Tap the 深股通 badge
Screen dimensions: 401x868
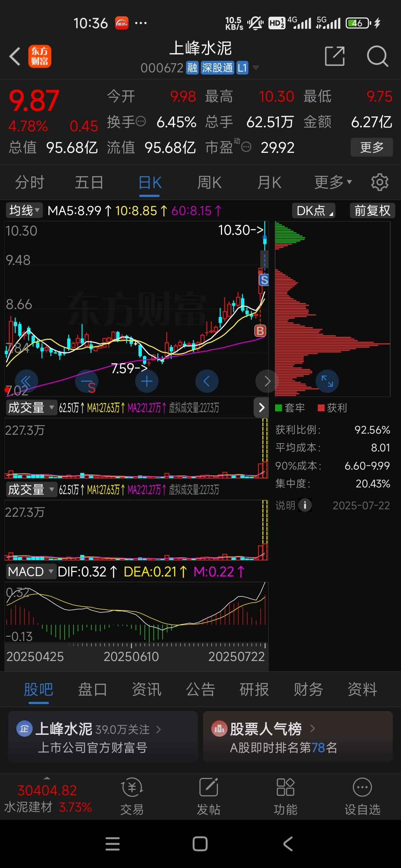(x=217, y=68)
